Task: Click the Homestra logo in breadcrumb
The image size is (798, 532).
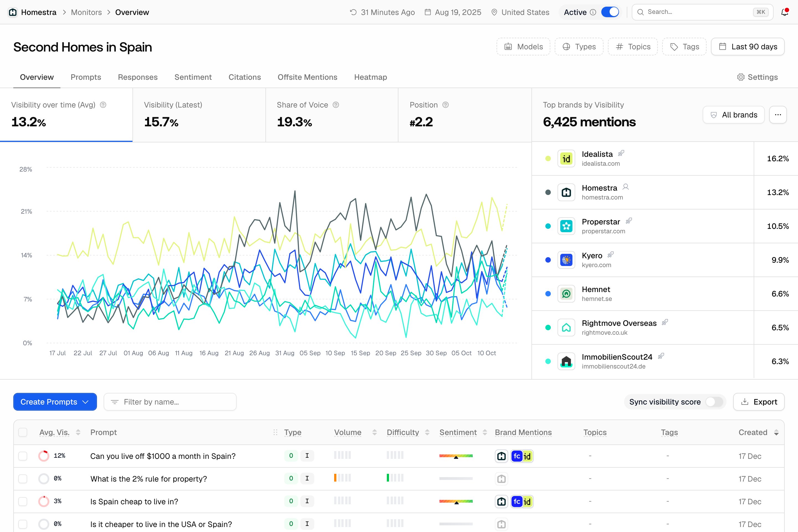Action: coord(13,12)
